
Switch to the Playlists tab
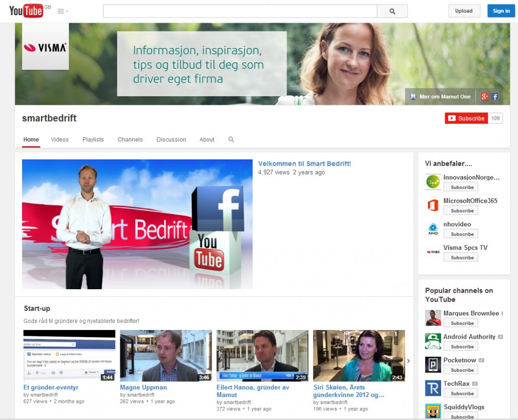(93, 139)
